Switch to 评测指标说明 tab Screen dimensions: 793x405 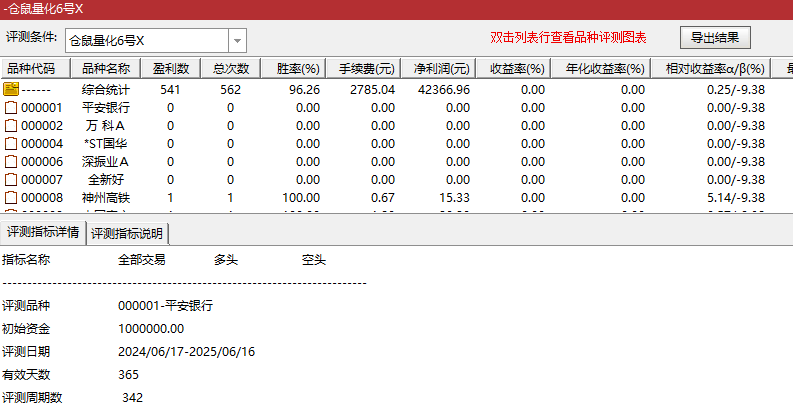pos(127,234)
